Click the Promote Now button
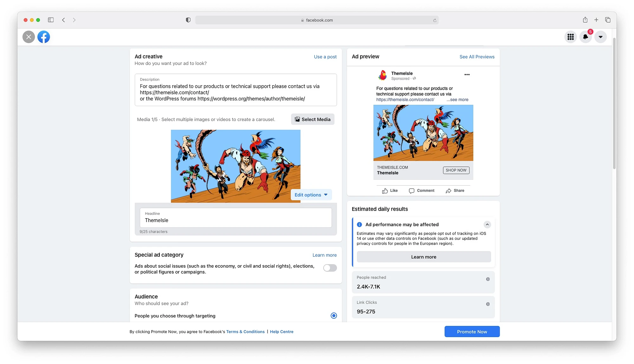Viewport: 634px width, 364px height. pos(472,331)
